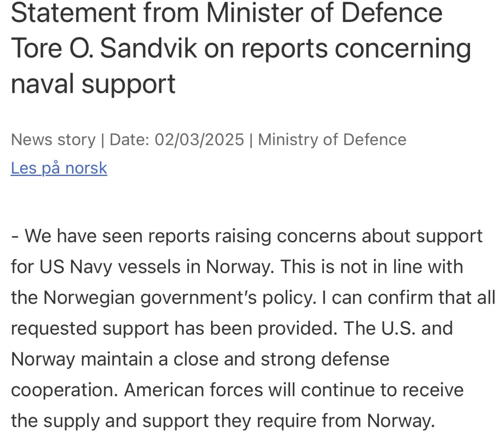Click the 'Date:' label text
The image size is (504, 435).
[129, 140]
